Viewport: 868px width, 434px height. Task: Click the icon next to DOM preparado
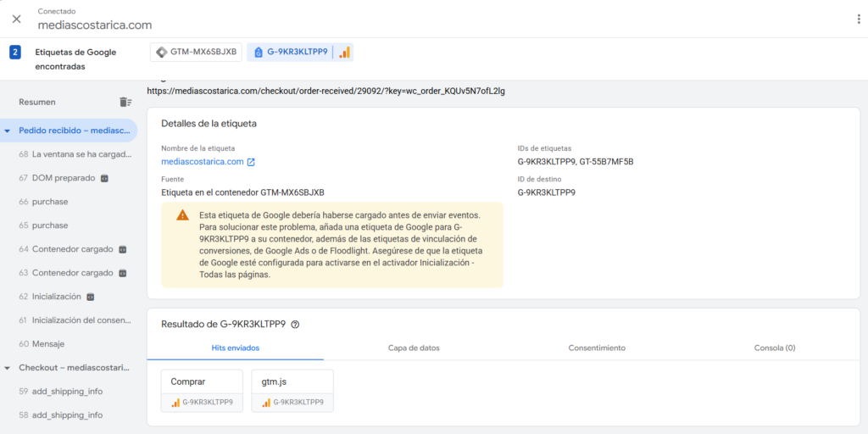pos(105,179)
